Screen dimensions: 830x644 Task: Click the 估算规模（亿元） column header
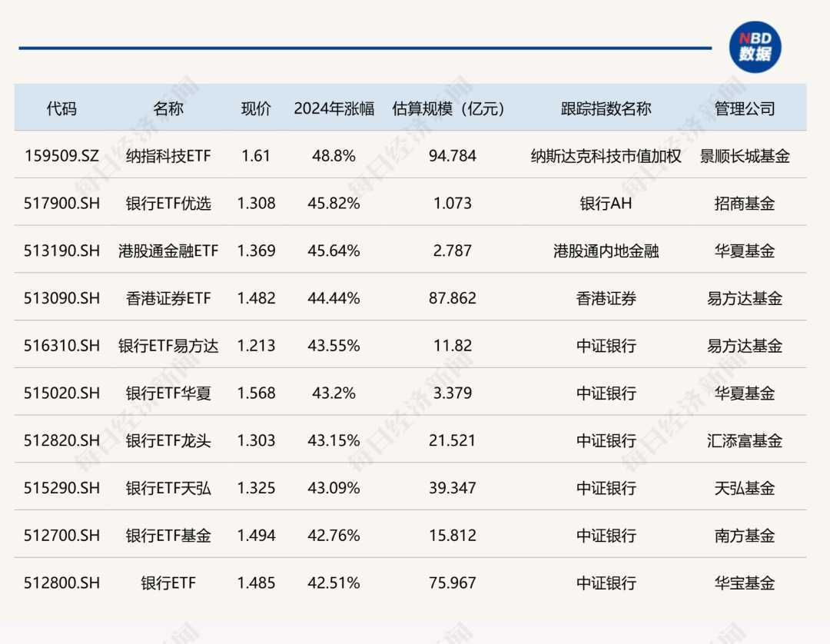coord(452,108)
